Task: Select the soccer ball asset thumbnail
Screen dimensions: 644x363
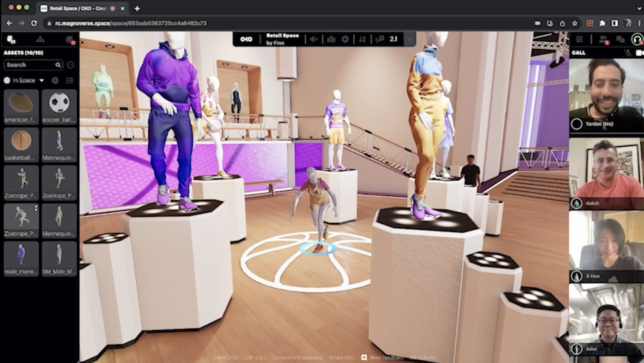Action: tap(59, 107)
